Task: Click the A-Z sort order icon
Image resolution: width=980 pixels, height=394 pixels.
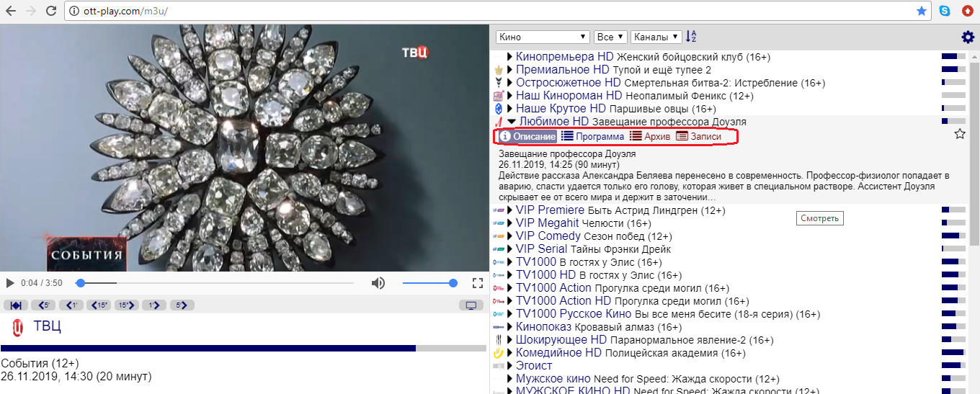Action: (x=691, y=37)
